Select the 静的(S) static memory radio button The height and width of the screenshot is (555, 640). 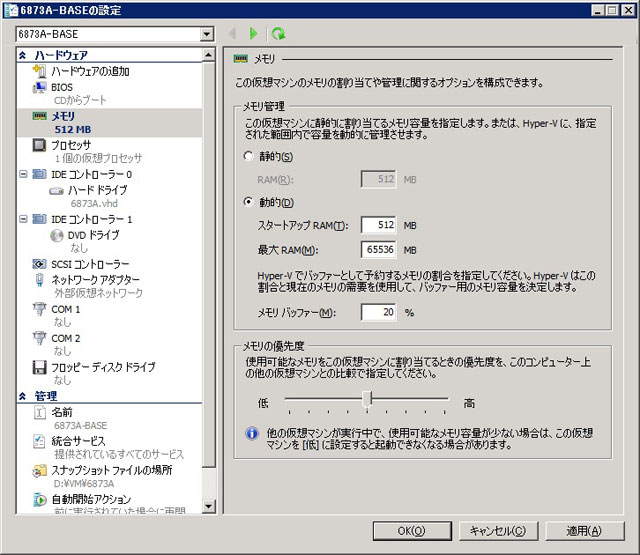248,156
